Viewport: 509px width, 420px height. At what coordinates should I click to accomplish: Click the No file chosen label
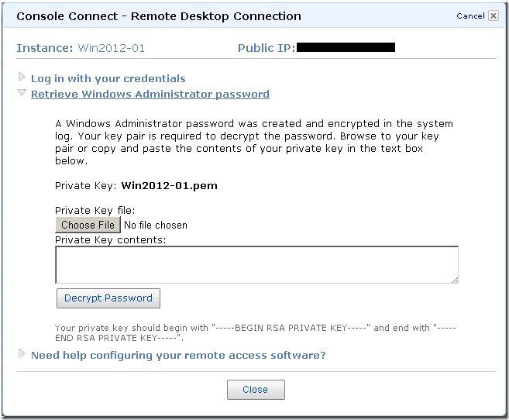pos(156,225)
